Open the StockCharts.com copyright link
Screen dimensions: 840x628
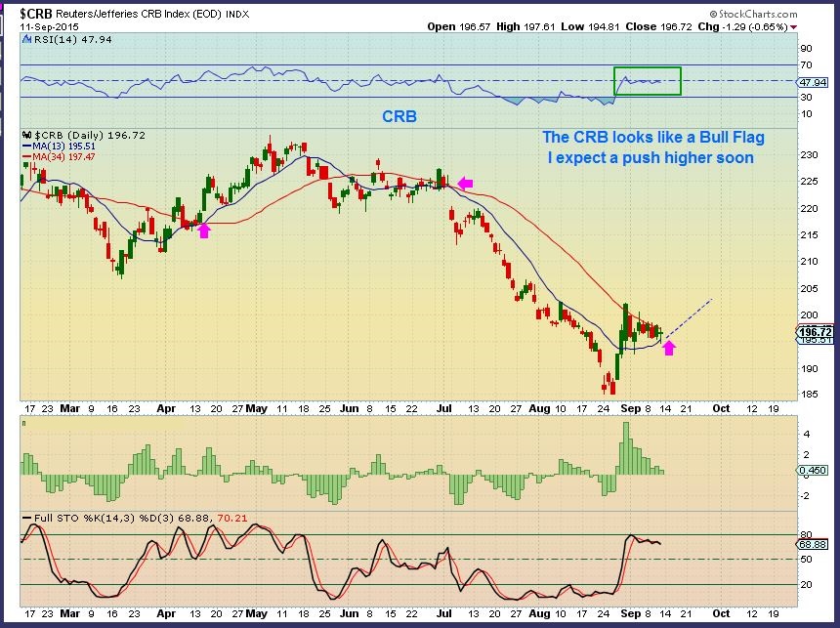(753, 14)
